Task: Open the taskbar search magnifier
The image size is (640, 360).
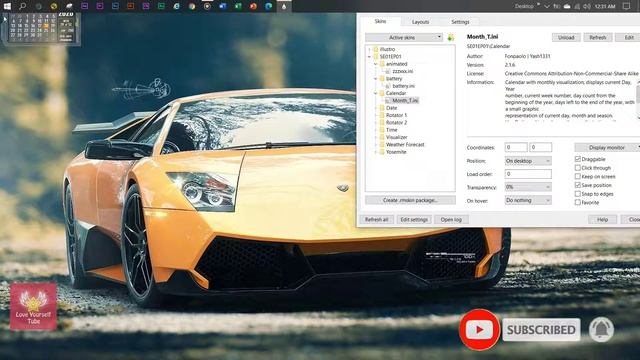Action: pos(23,6)
